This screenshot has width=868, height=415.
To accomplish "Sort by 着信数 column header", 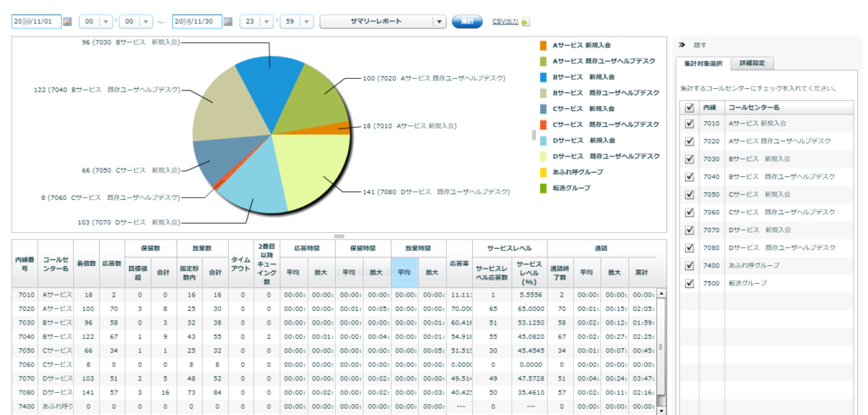I will coord(86,264).
